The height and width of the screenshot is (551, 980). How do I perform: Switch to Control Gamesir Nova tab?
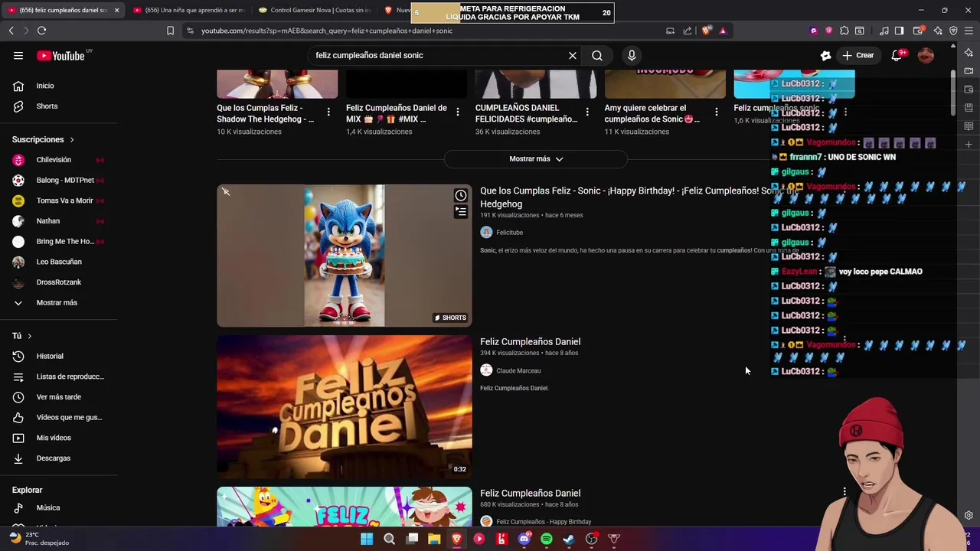314,11
